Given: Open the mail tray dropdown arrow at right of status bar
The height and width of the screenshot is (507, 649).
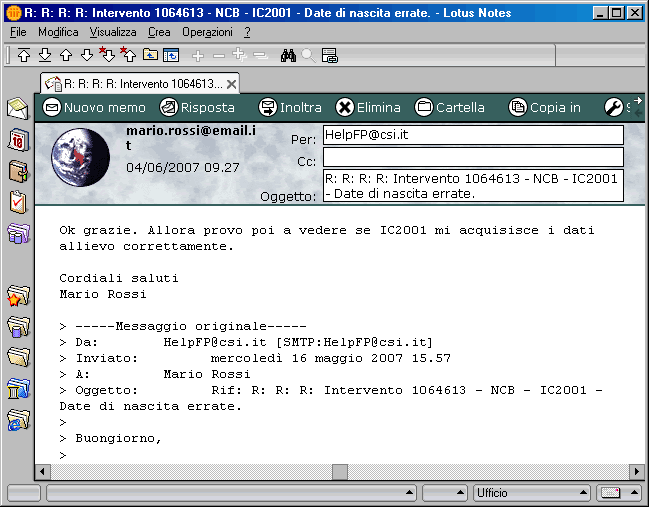Looking at the screenshot, I should coord(634,493).
